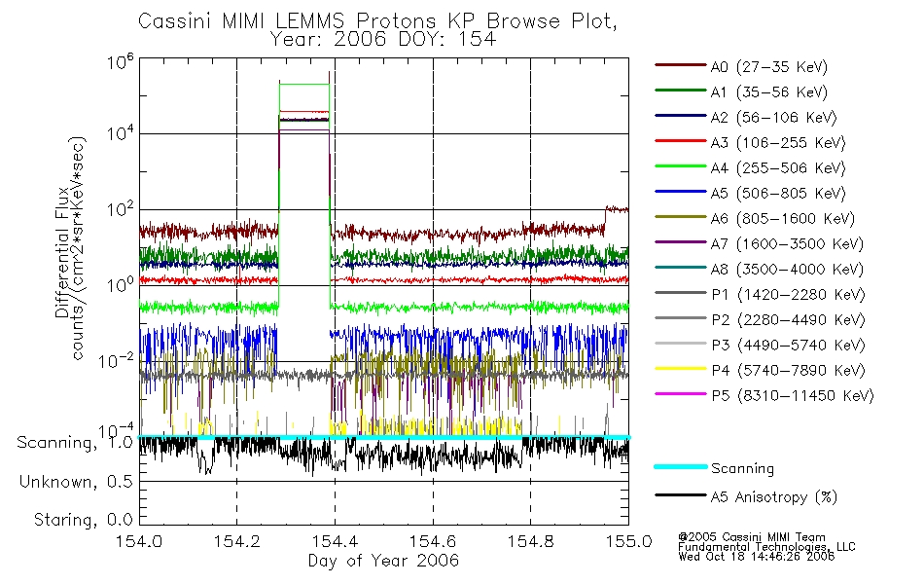Click the x-axis tick label 154.8
This screenshot has width=924, height=584.
click(530, 541)
